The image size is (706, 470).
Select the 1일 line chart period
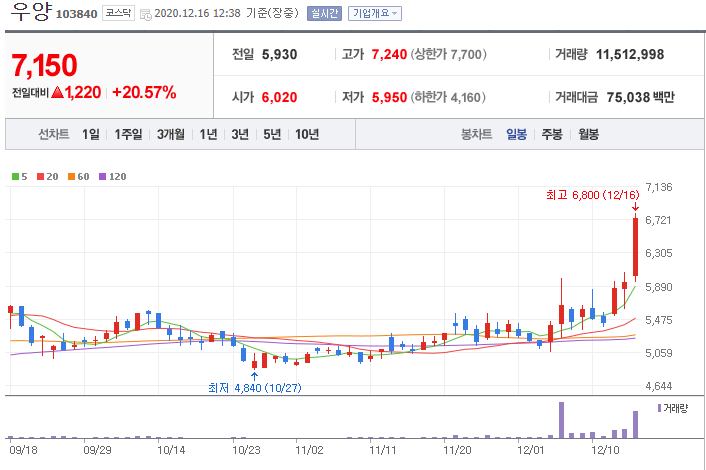coord(91,135)
